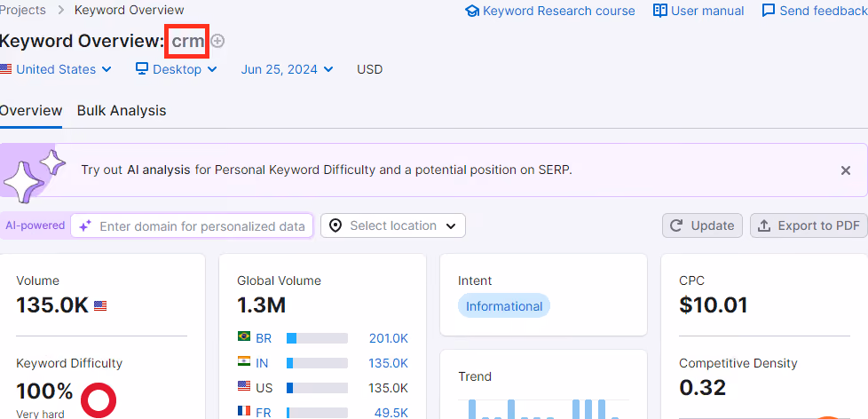Click the domain input for personalized data

192,225
